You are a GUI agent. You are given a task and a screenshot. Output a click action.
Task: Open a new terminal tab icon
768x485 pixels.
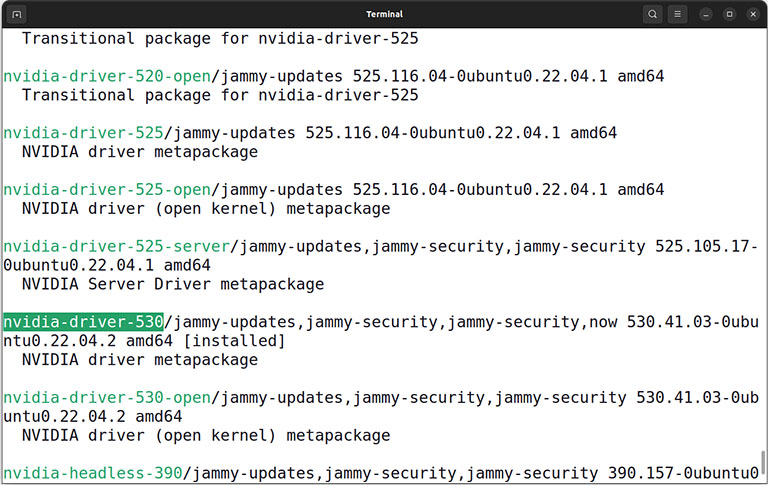point(17,14)
